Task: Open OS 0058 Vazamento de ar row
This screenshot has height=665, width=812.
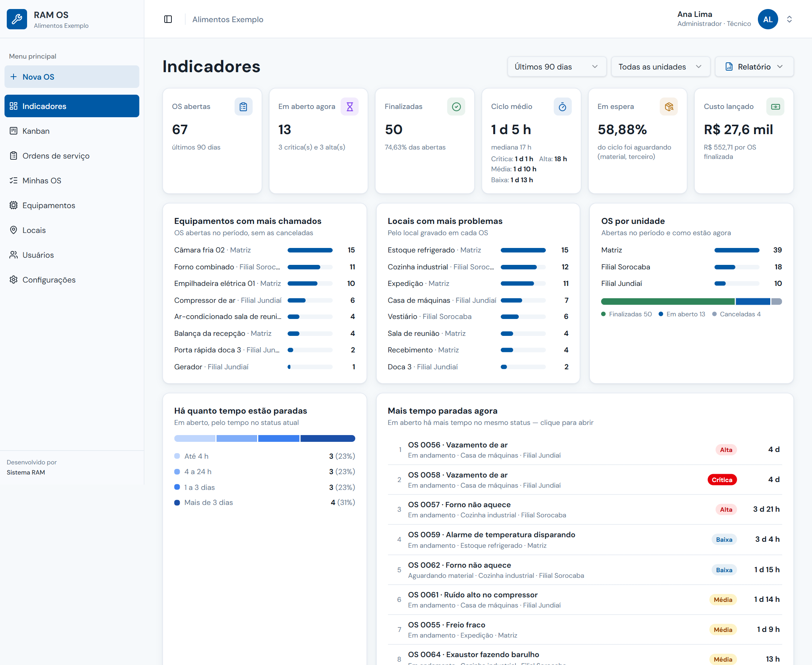Action: point(585,480)
